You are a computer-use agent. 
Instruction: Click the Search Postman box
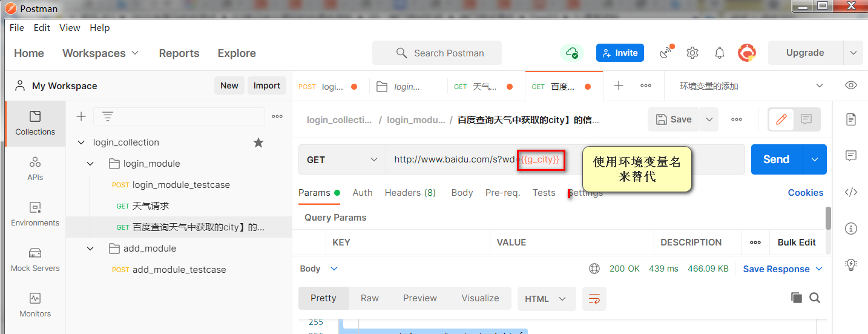(x=437, y=53)
